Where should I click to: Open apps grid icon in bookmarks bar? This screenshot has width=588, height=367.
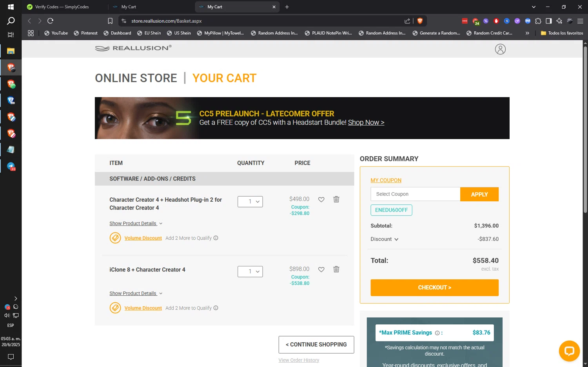click(x=31, y=33)
